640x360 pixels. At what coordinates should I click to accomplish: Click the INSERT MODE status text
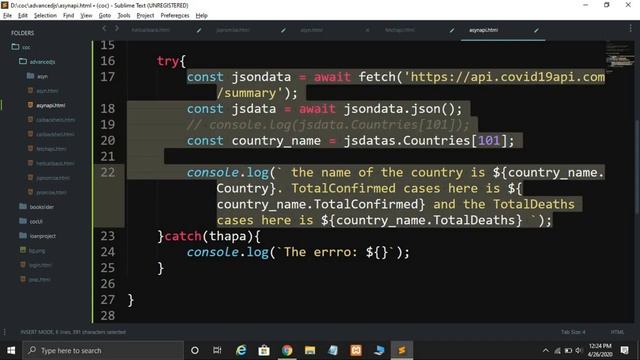coord(73,332)
